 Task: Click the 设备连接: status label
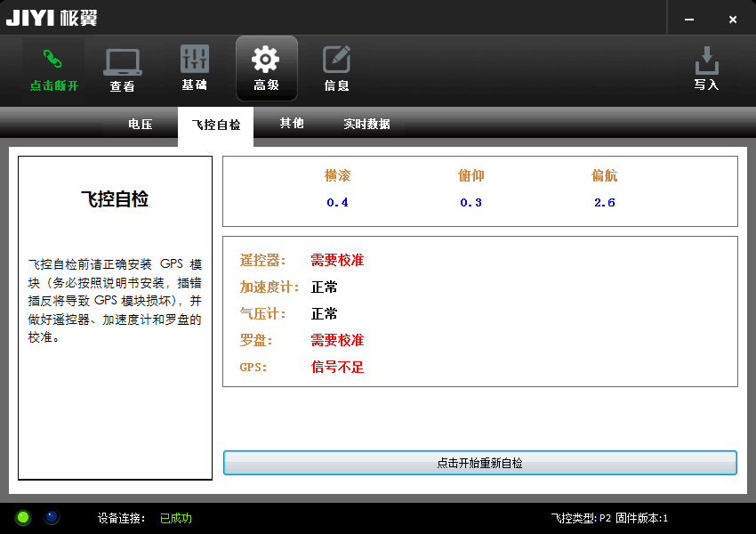coord(122,519)
